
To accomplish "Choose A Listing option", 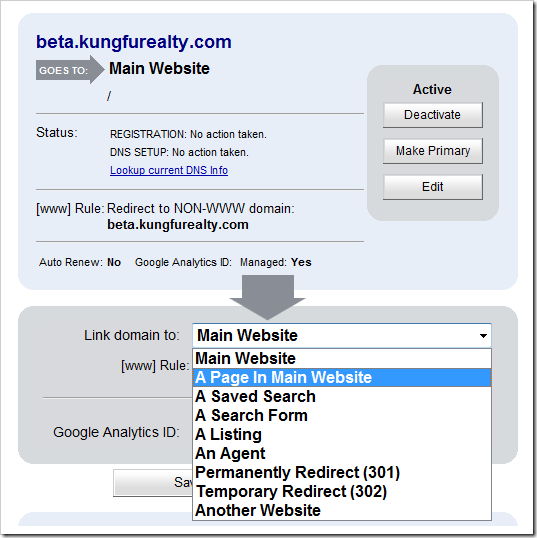I will pos(342,434).
